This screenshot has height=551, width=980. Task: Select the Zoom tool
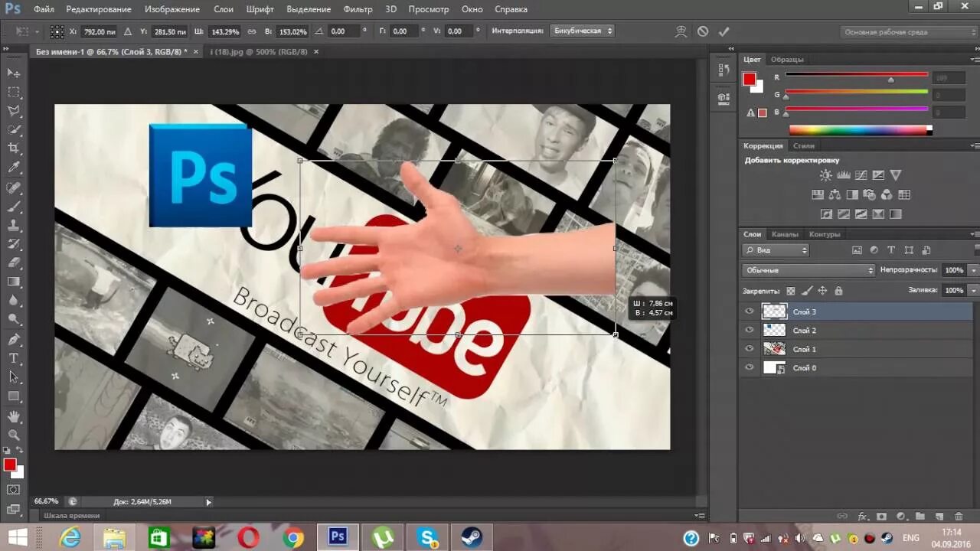[14, 435]
